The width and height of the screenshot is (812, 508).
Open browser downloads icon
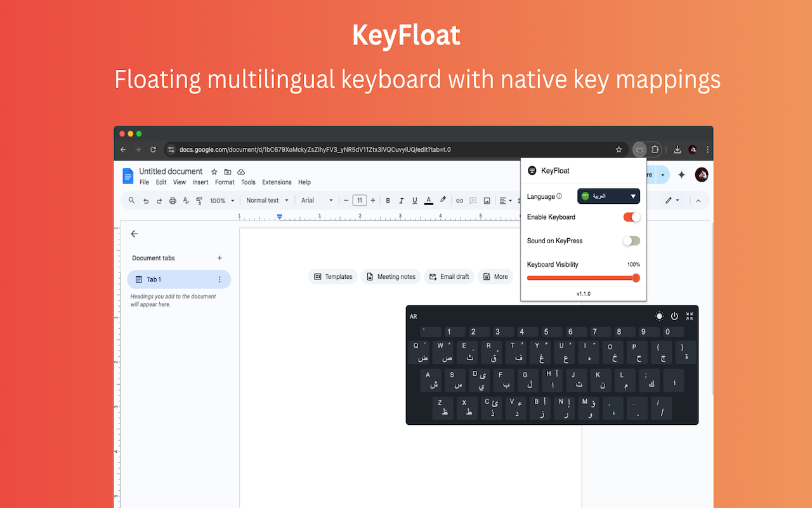coord(678,150)
